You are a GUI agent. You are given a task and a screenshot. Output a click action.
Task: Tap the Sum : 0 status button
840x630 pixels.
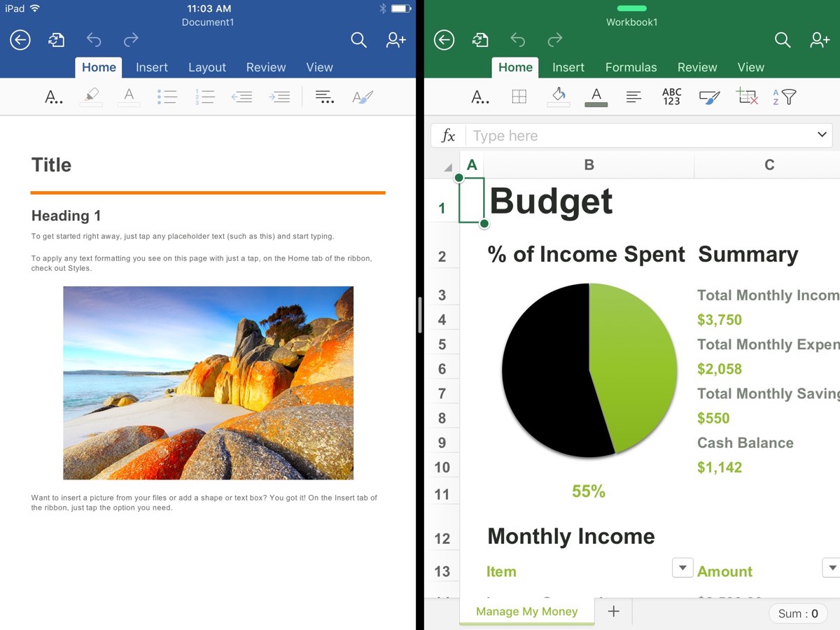797,613
